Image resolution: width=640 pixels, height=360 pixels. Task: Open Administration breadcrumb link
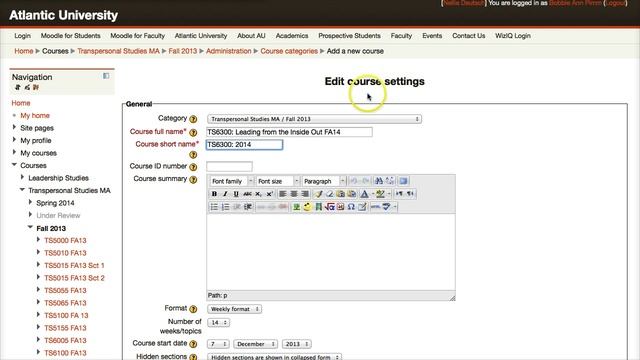[x=229, y=51]
